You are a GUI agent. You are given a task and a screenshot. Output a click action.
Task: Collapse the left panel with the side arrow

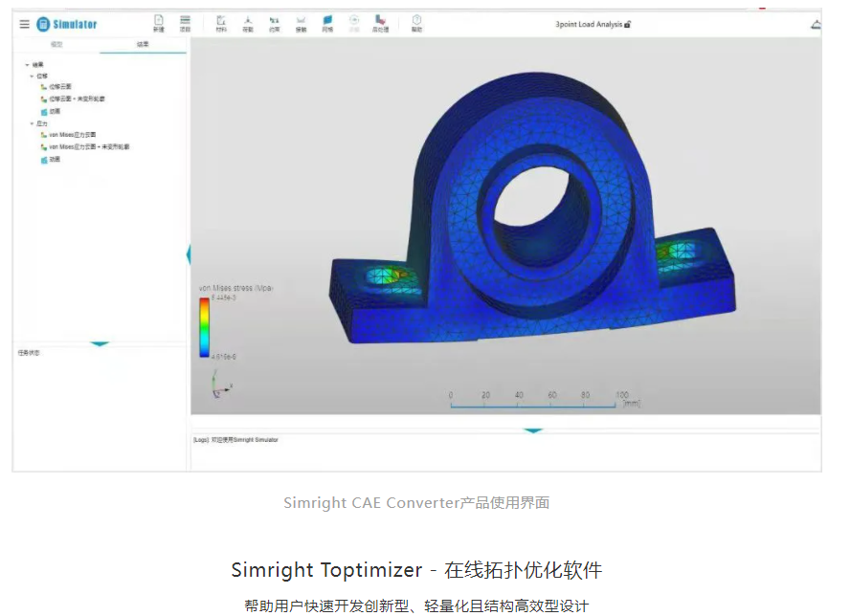(x=189, y=254)
